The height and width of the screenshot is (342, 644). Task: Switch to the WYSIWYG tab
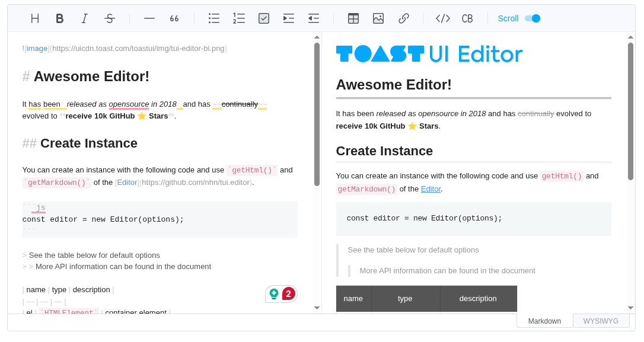click(601, 321)
